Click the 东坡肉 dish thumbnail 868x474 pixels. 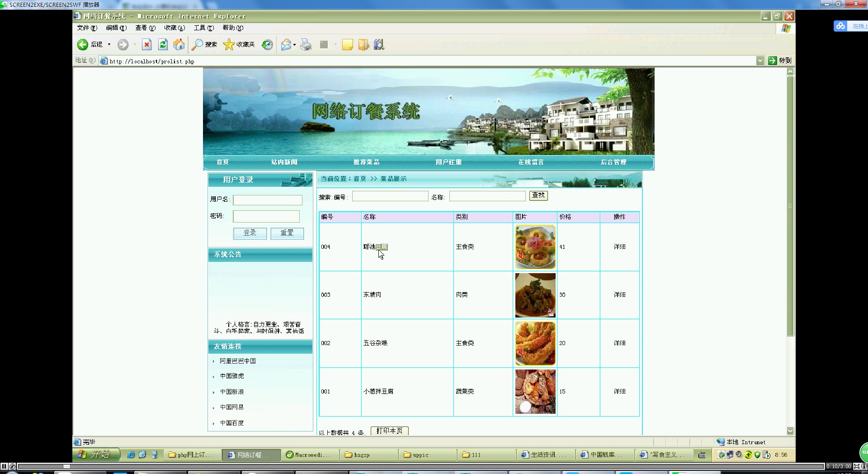point(535,295)
